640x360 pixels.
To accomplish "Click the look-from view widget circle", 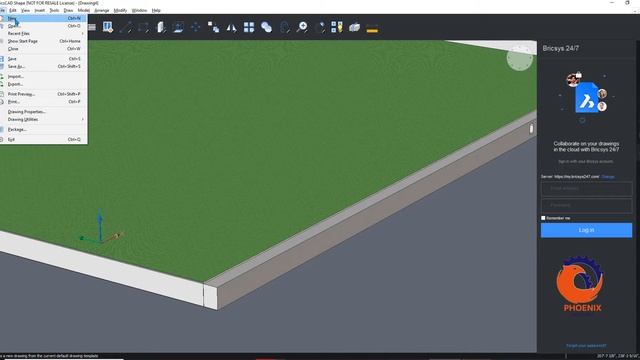I will coord(520,58).
